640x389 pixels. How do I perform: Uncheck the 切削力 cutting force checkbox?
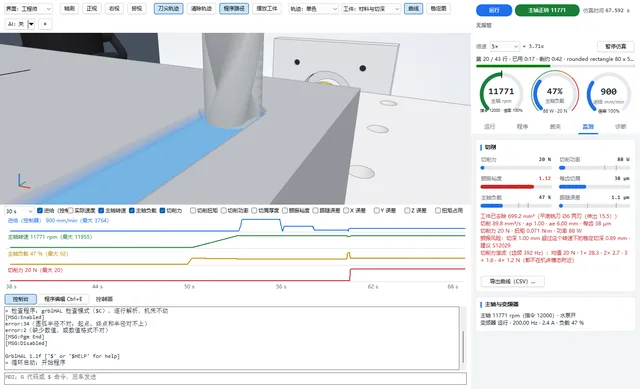tap(162, 211)
